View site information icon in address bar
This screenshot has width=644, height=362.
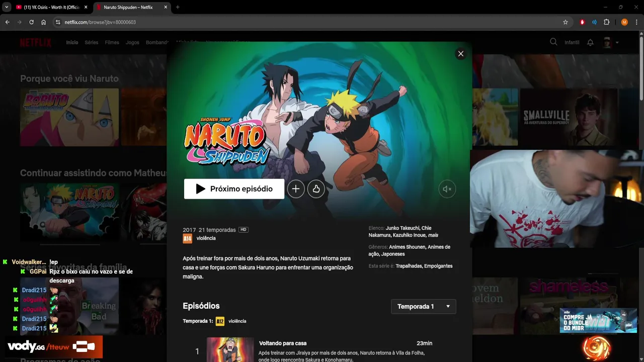tap(58, 22)
